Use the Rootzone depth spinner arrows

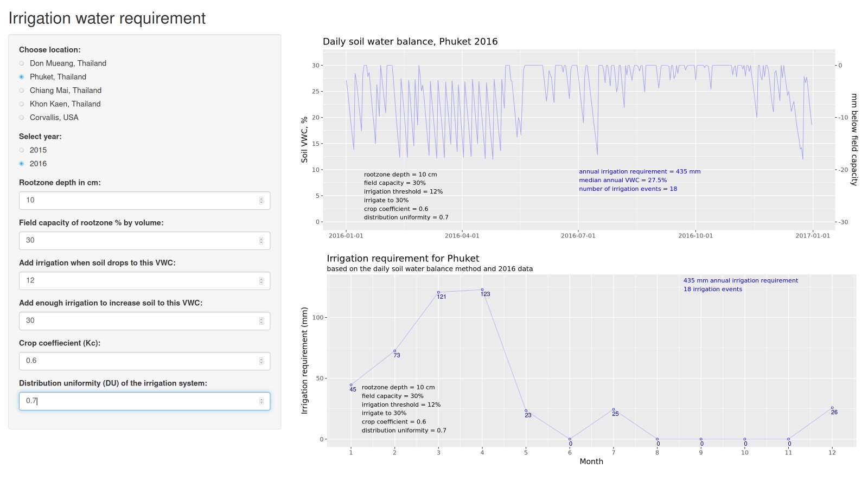[261, 201]
